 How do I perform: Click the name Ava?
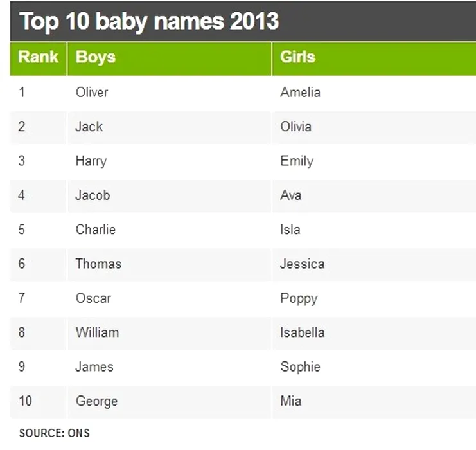click(x=291, y=195)
